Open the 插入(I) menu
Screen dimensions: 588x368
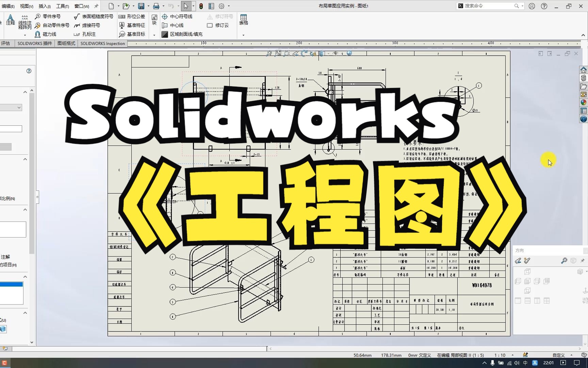point(45,6)
